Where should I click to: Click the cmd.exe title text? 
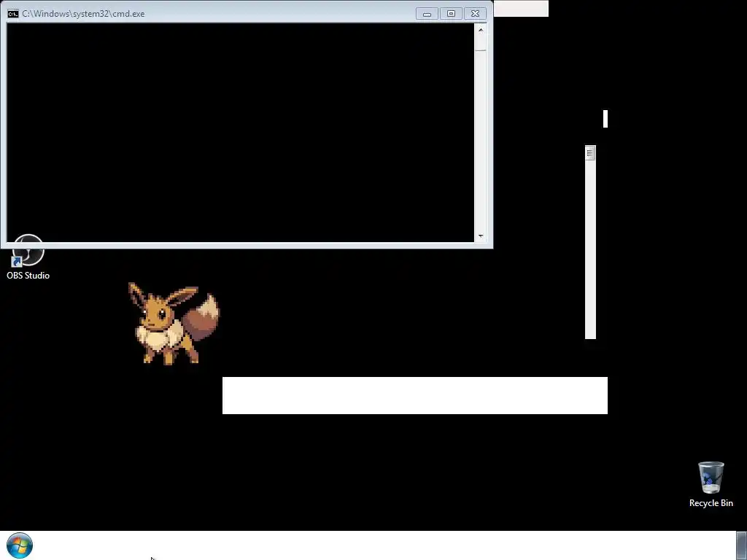pyautogui.click(x=83, y=14)
